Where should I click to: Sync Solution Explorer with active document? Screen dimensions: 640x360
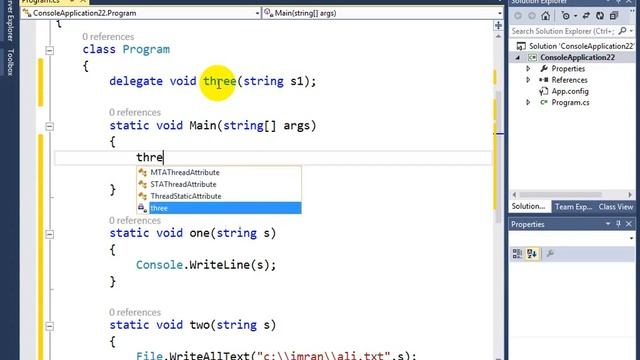[x=586, y=16]
